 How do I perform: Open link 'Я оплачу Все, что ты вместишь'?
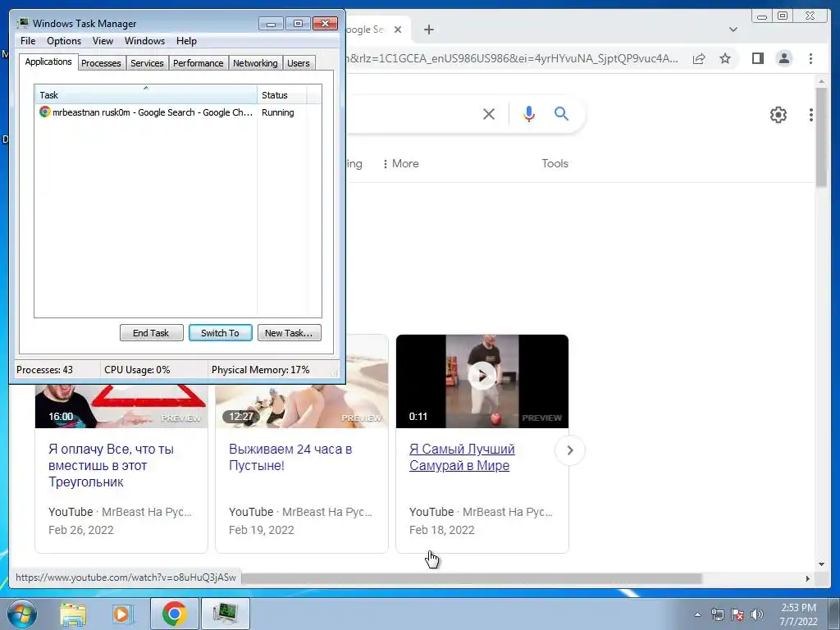pos(111,465)
